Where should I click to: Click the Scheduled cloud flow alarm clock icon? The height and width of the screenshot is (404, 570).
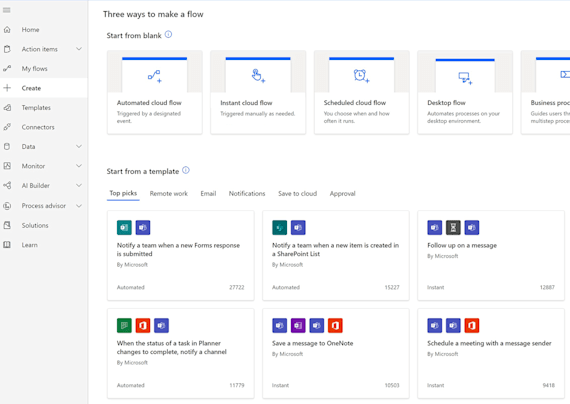click(361, 76)
